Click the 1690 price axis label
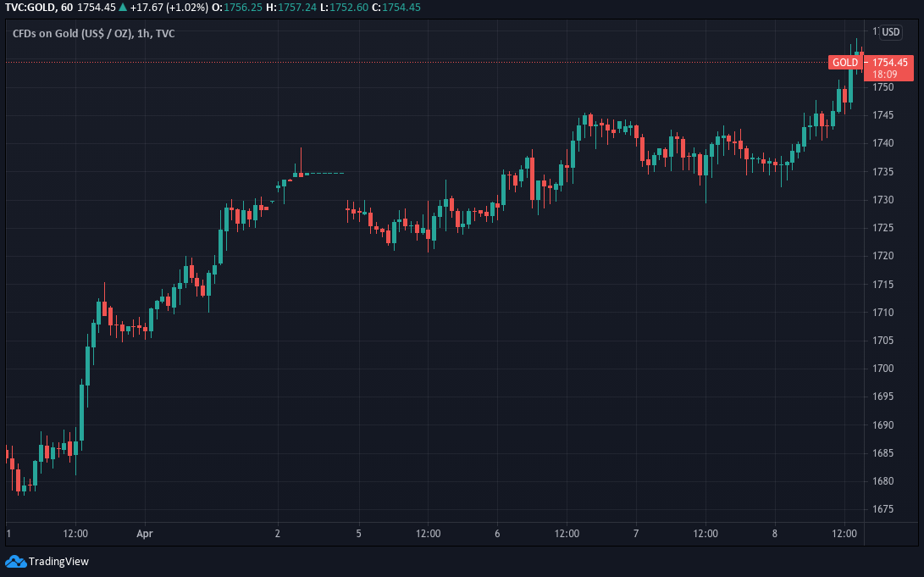This screenshot has width=924, height=577. 883,425
